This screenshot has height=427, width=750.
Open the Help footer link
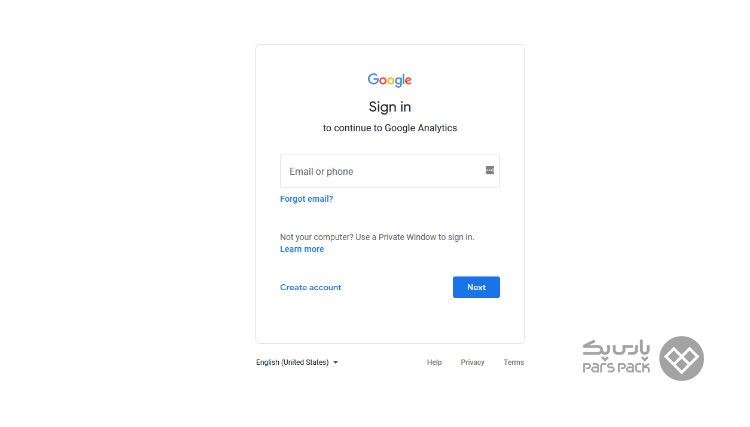[x=434, y=362]
